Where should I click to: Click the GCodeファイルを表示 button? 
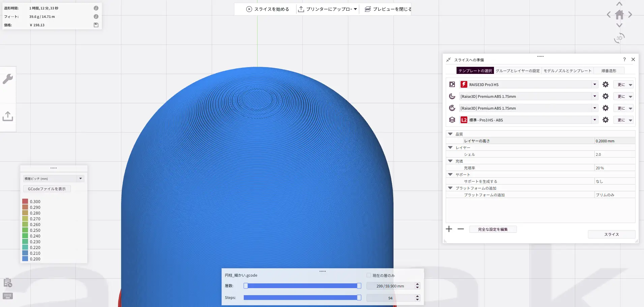47,189
